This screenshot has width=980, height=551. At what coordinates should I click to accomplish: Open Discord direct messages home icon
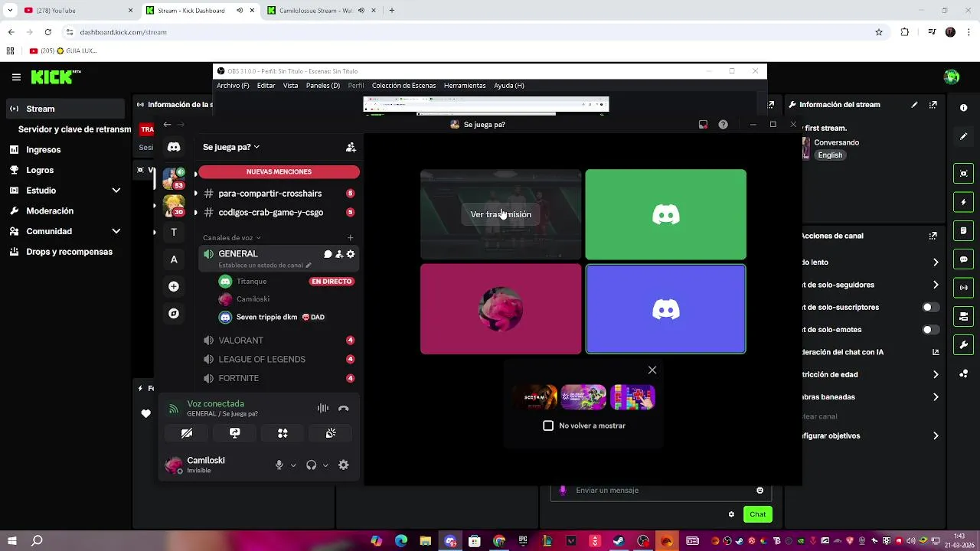(x=174, y=147)
